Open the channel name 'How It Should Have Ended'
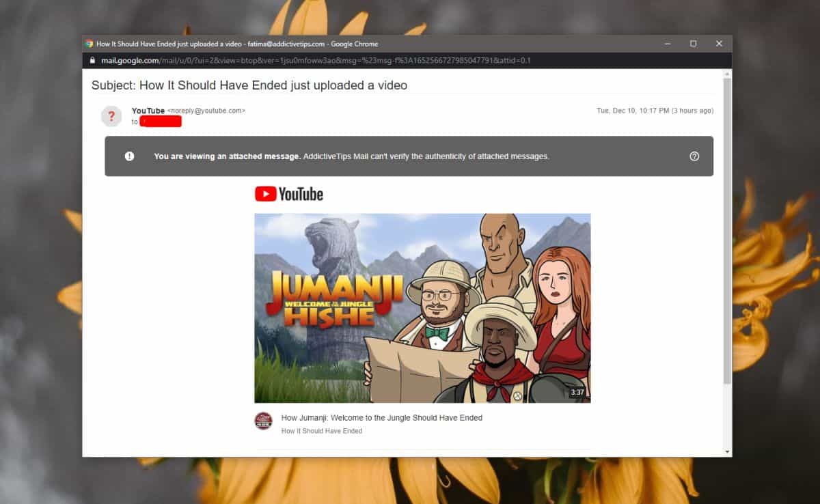 point(322,431)
